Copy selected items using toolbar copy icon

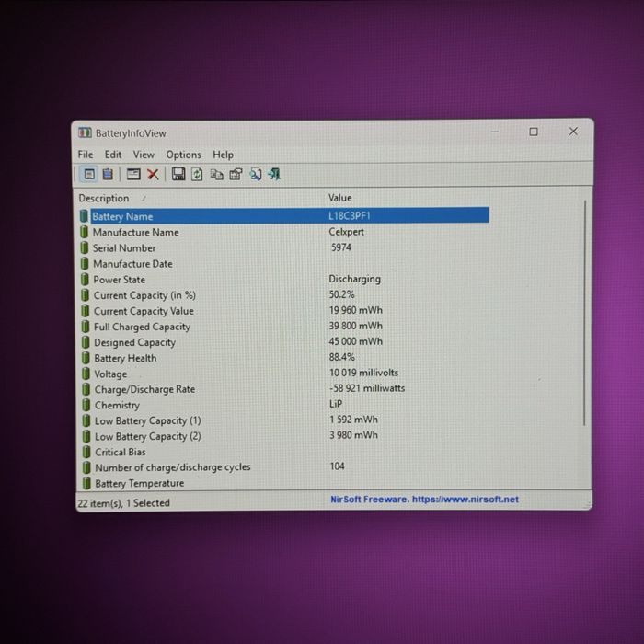(x=216, y=175)
